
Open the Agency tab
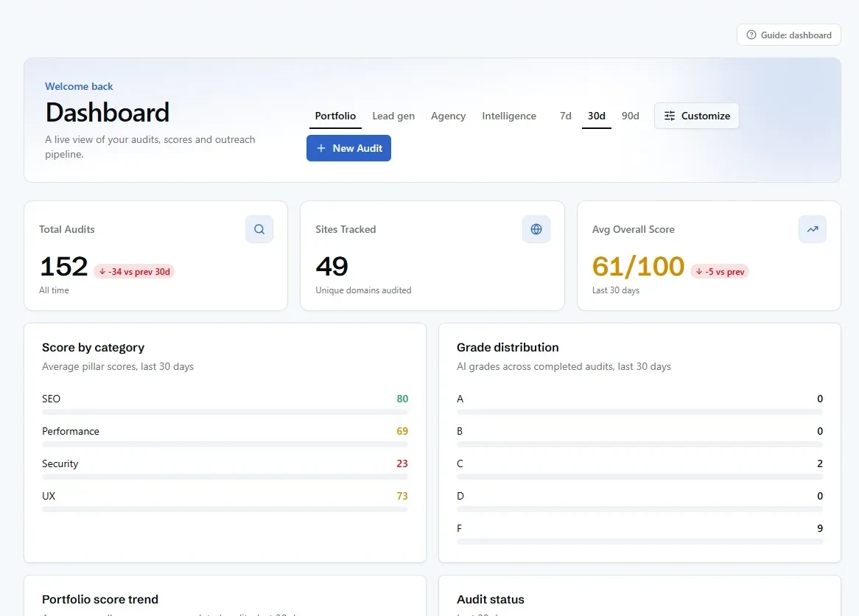448,116
